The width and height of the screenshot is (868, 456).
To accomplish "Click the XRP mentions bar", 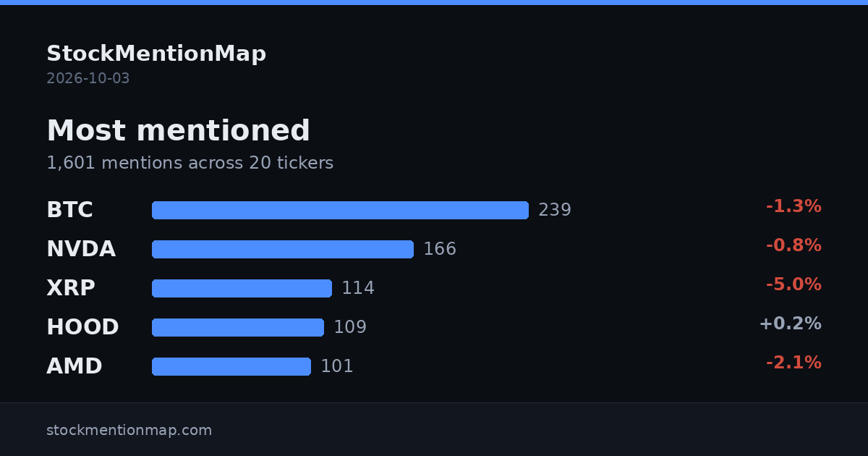I will pyautogui.click(x=242, y=288).
